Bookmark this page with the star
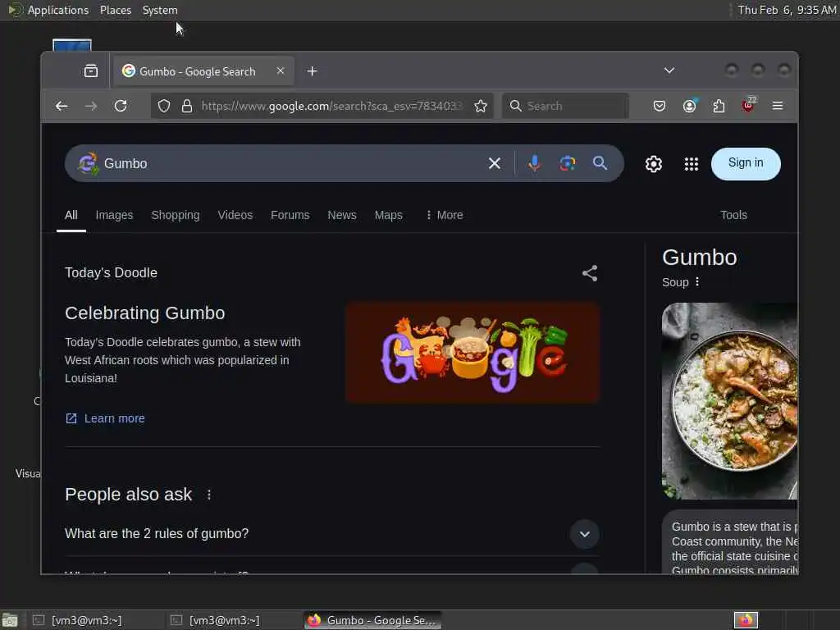Image resolution: width=840 pixels, height=630 pixels. point(481,106)
